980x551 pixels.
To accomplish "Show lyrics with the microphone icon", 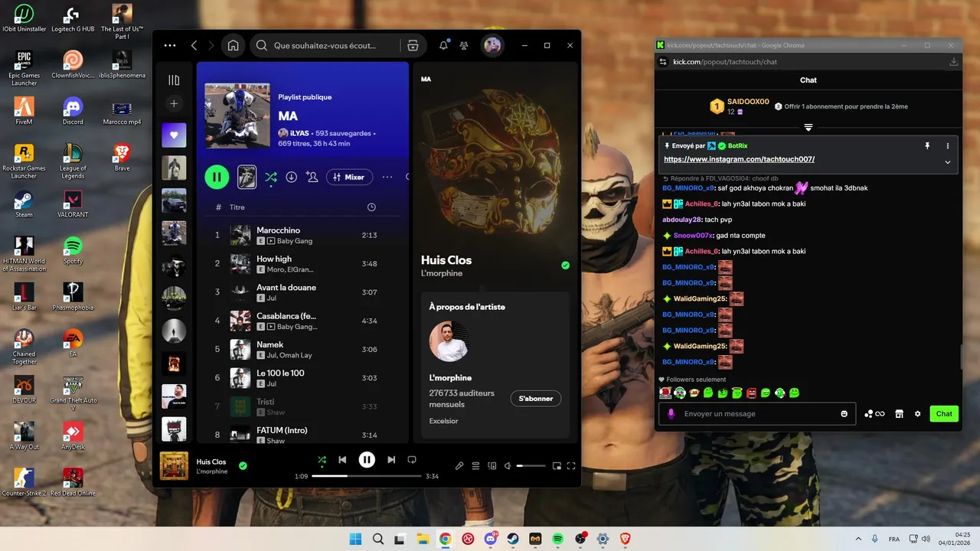I will (x=459, y=465).
